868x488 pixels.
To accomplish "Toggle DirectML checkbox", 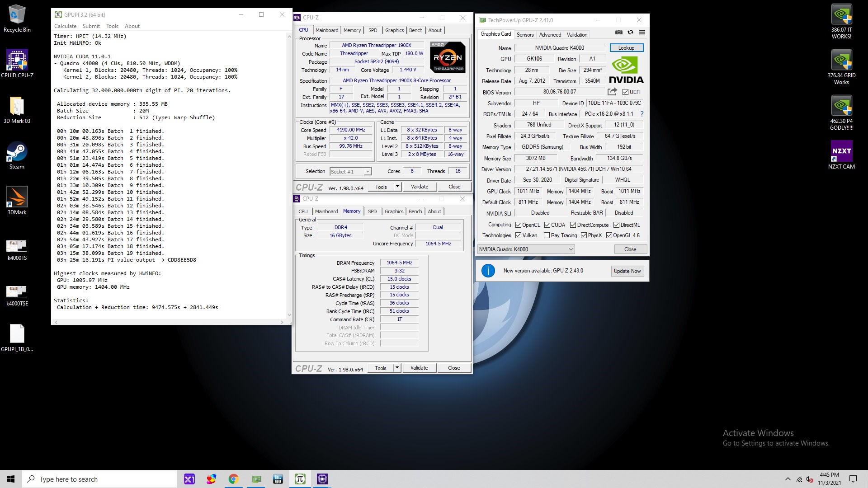I will tap(616, 225).
